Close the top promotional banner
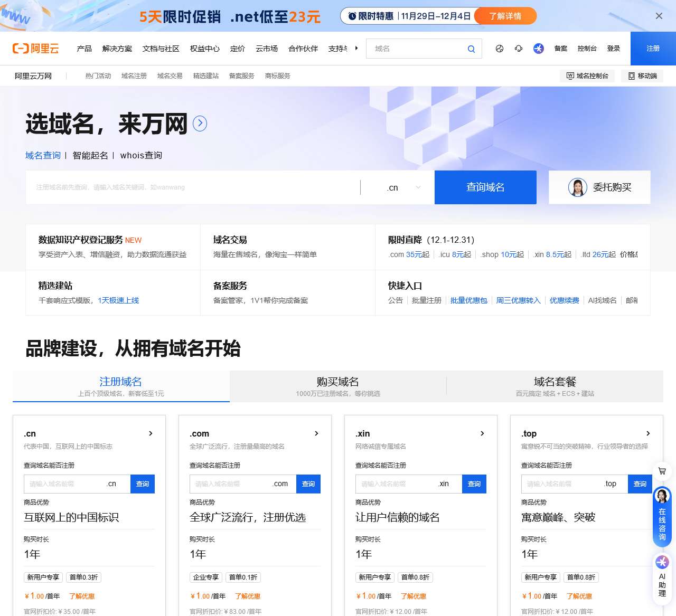676x616 pixels. tap(659, 16)
